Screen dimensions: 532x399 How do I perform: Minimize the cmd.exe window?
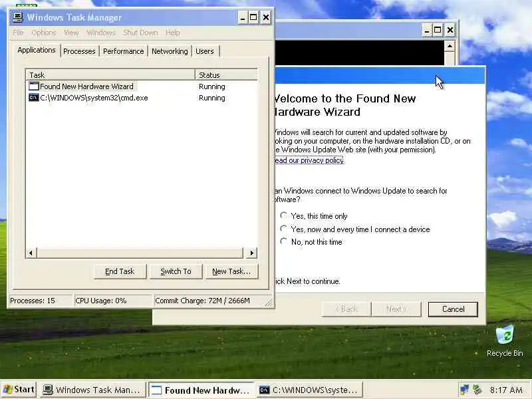[427, 30]
